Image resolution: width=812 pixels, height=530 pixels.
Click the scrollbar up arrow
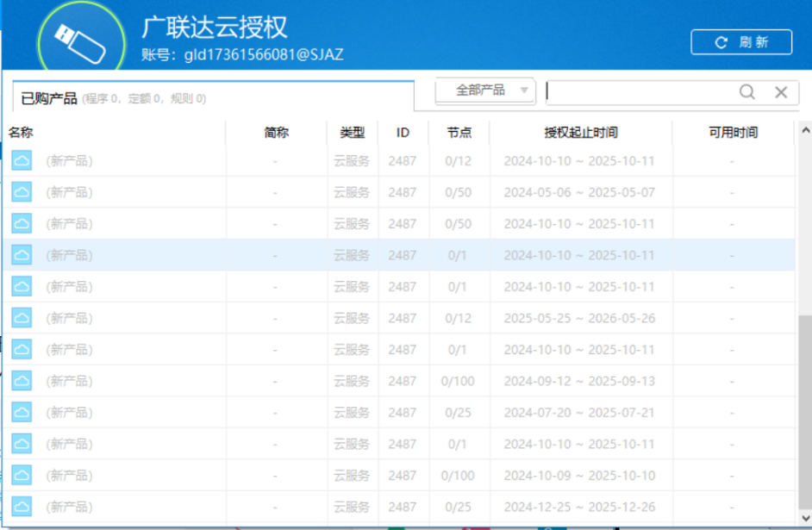point(805,130)
